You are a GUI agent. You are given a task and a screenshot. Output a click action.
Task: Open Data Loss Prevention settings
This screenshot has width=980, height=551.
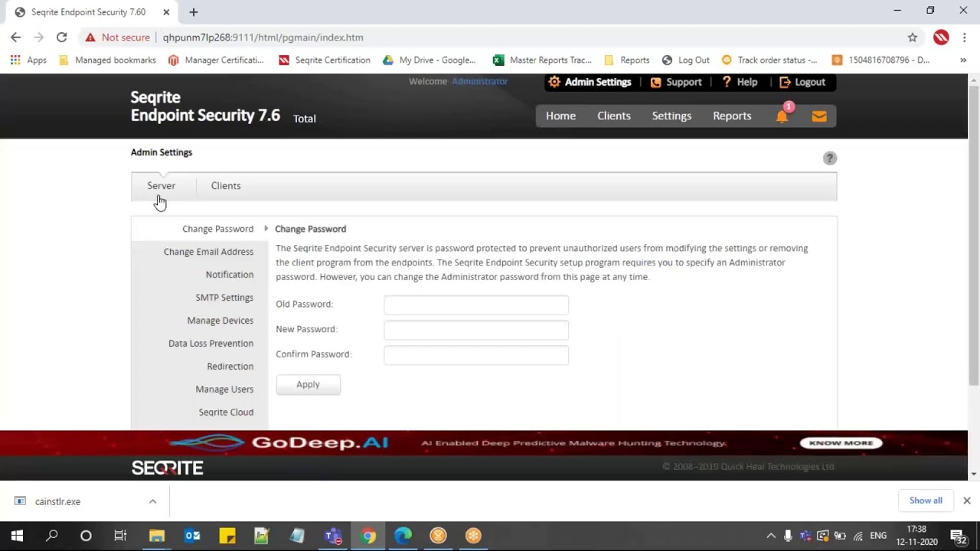[211, 344]
